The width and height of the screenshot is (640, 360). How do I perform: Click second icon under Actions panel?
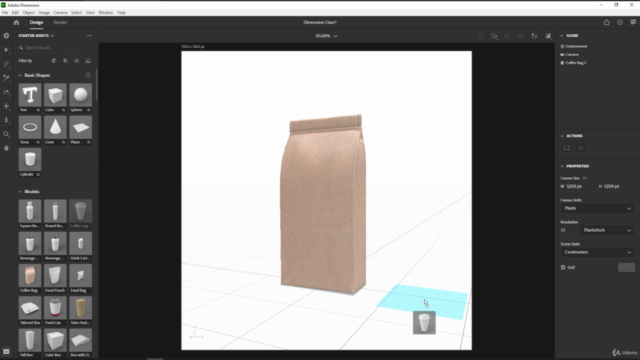pyautogui.click(x=580, y=148)
